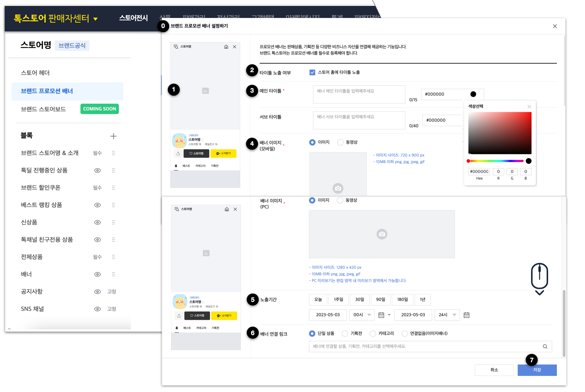Open the 00시 start hour dropdown
This screenshot has height=392, width=585.
(x=362, y=315)
